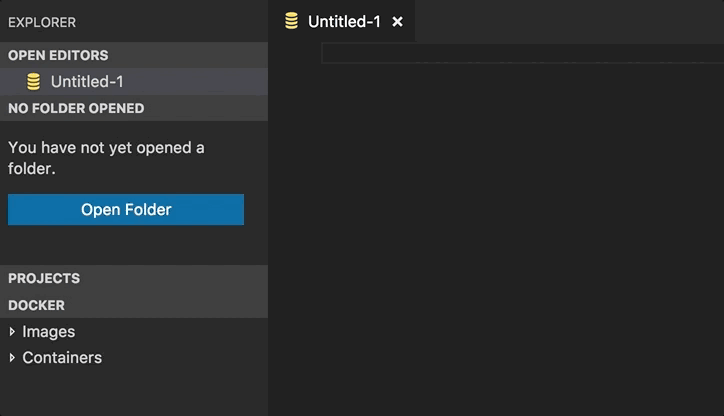Open Untitled-1 from the Open Editors list
The width and height of the screenshot is (724, 416).
[134, 82]
